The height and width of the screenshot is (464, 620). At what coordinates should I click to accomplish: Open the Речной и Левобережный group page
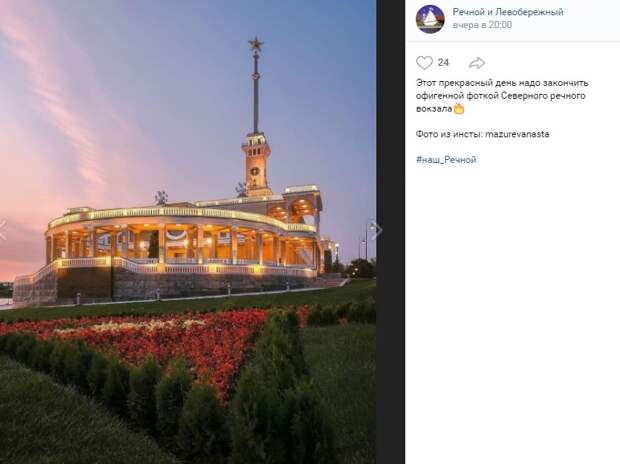(508, 12)
